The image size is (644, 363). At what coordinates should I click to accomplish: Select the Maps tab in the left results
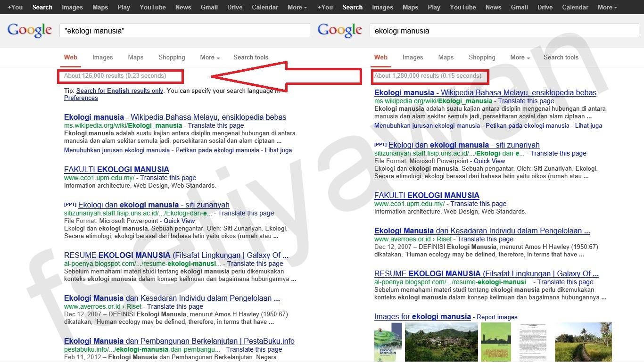pyautogui.click(x=136, y=57)
